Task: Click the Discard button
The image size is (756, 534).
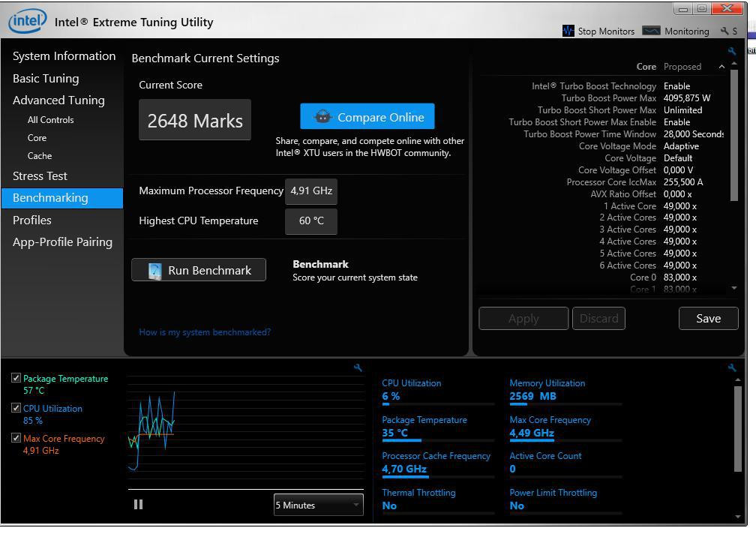Action: [598, 319]
